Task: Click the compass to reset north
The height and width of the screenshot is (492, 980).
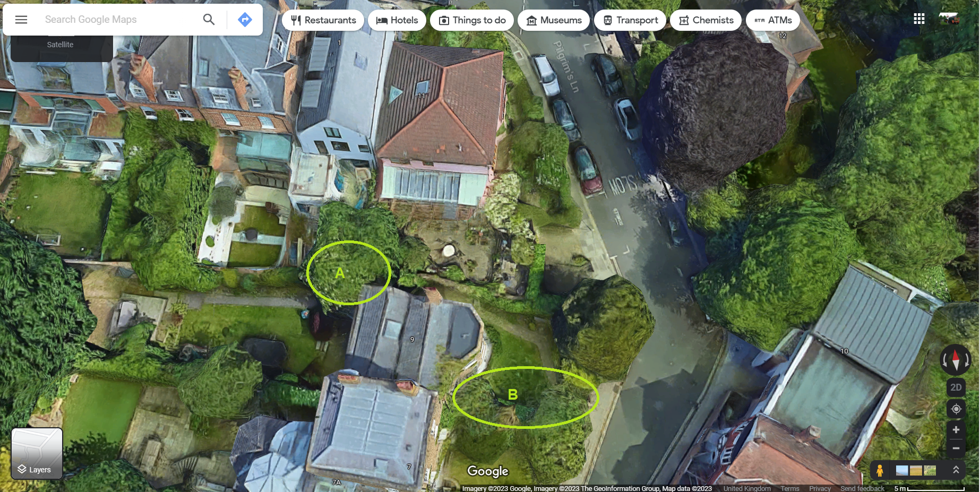Action: (956, 360)
